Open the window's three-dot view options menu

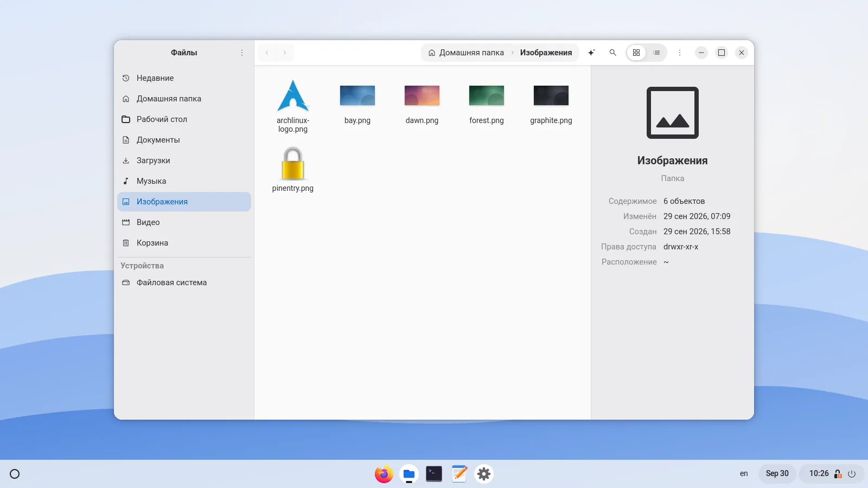click(x=679, y=53)
